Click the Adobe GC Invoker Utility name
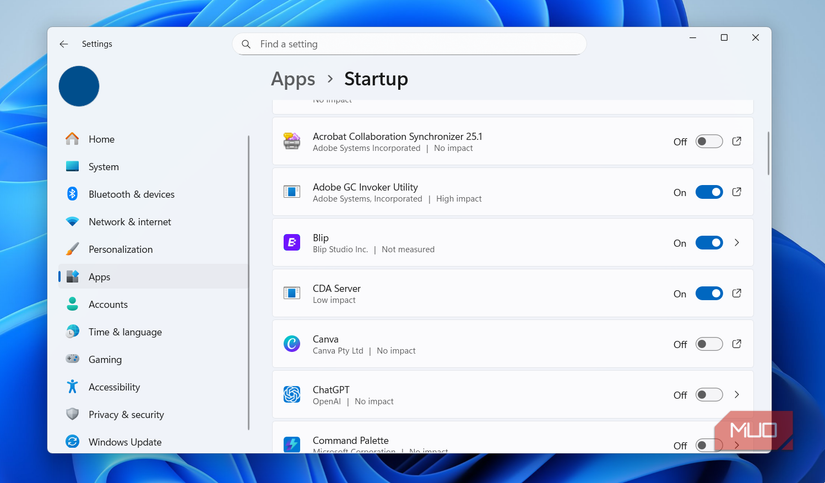 click(365, 187)
